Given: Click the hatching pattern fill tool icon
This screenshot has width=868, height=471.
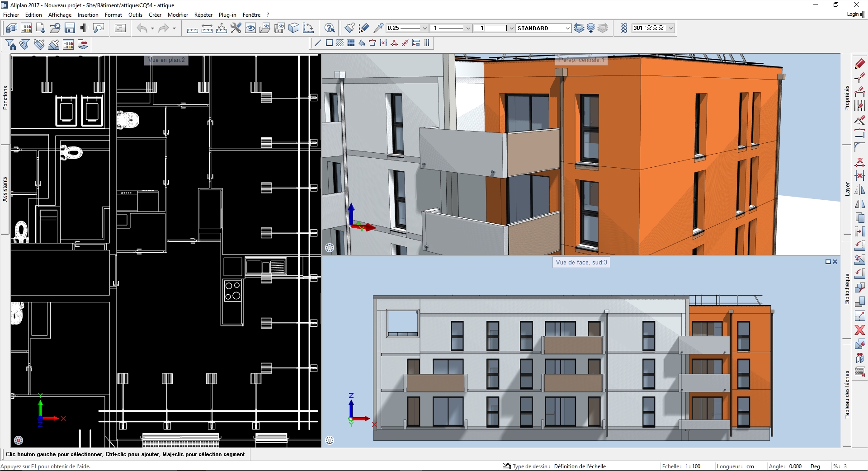Looking at the screenshot, I should tap(340, 43).
